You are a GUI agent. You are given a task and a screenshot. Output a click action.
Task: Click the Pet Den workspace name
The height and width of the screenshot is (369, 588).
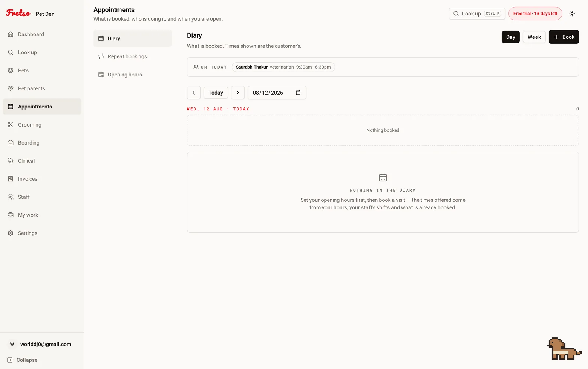(45, 14)
